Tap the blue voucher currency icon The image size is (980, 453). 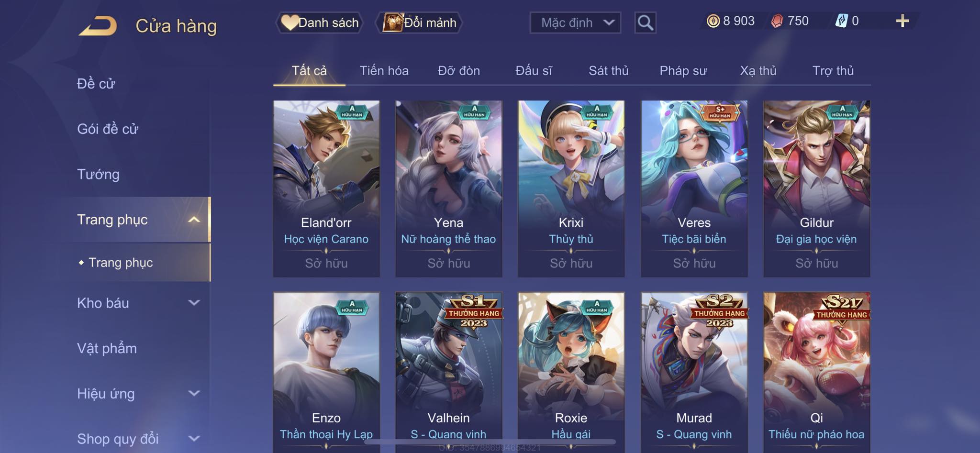tap(841, 21)
